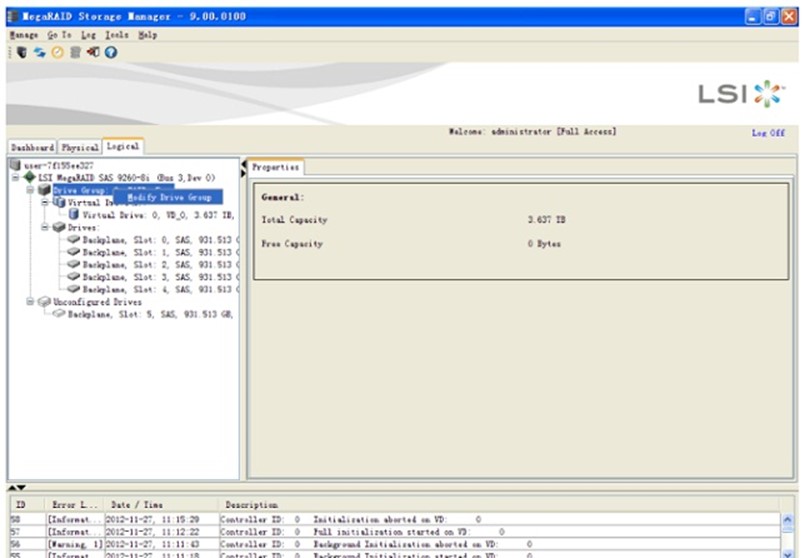Click the LSI MegaRAID SAS 9260-8i controller icon
Viewport: 805px width, 558px height.
coord(29,177)
